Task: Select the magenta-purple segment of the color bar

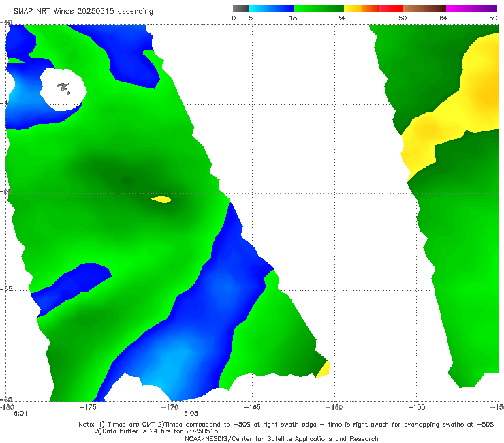Action: pos(471,8)
